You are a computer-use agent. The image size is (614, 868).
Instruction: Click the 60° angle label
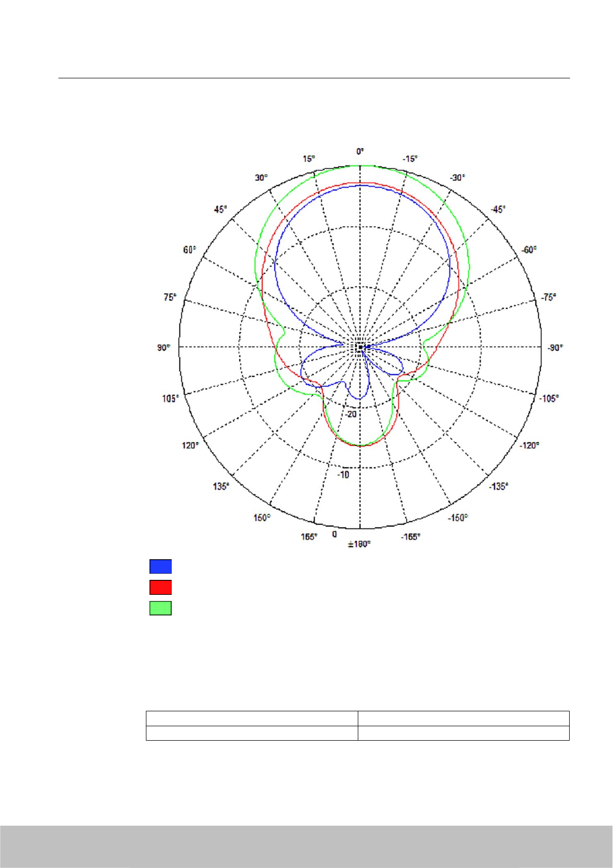click(190, 250)
